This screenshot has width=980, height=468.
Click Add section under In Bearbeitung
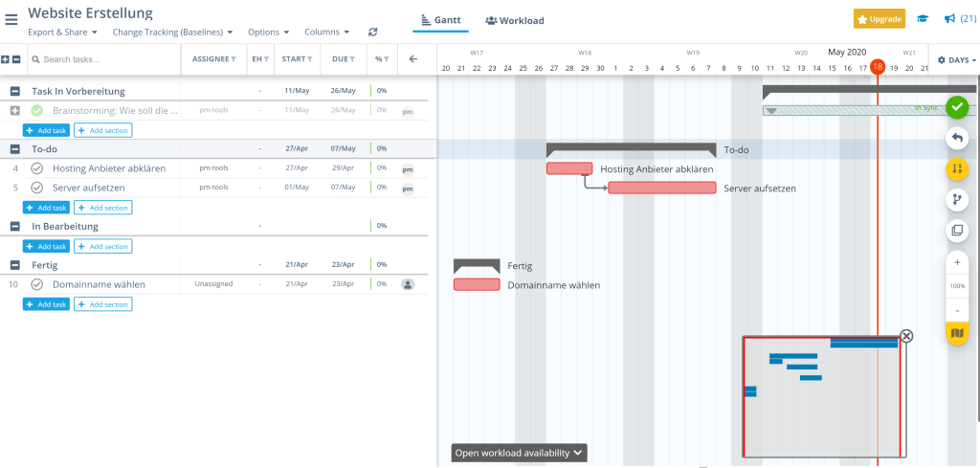102,246
